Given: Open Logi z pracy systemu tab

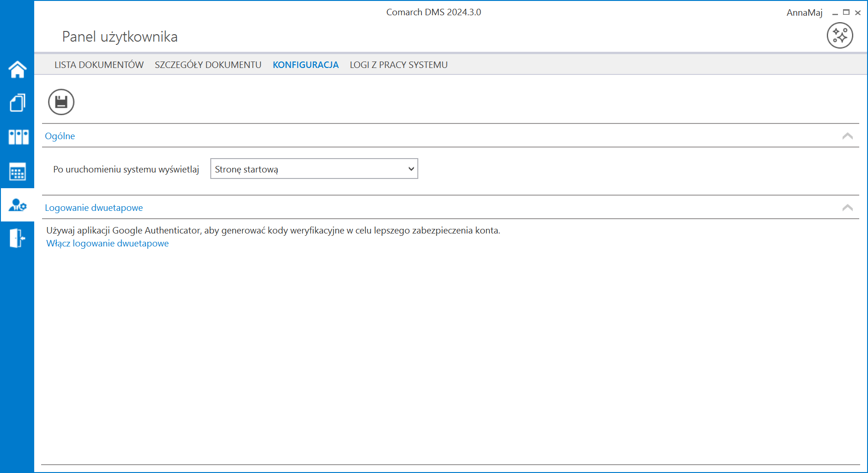Looking at the screenshot, I should (x=398, y=65).
